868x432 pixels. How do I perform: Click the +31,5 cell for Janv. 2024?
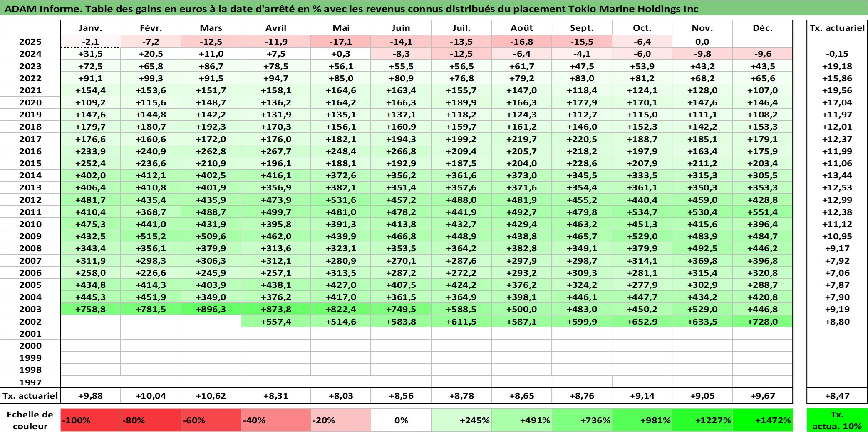90,54
